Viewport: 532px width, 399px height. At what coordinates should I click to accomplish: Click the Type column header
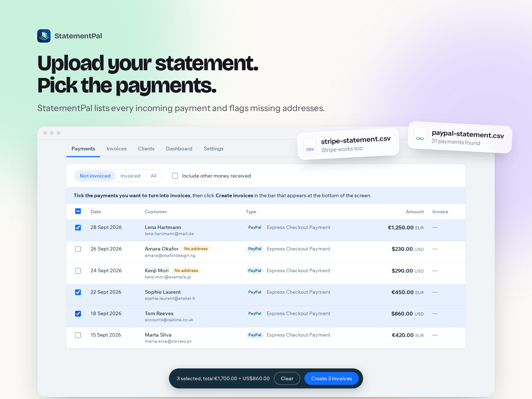[251, 212]
